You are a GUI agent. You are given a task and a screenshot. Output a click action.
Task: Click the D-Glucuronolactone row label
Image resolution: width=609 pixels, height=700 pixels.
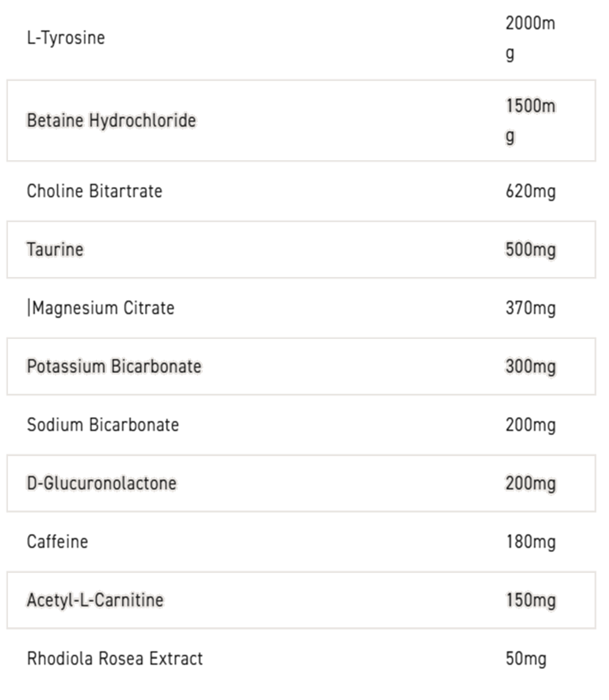point(102,484)
